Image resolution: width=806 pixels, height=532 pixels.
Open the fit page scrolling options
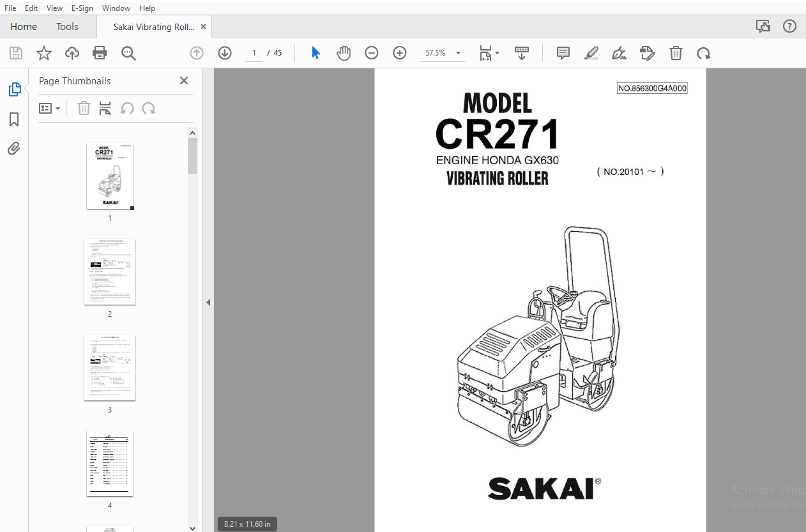tap(489, 53)
